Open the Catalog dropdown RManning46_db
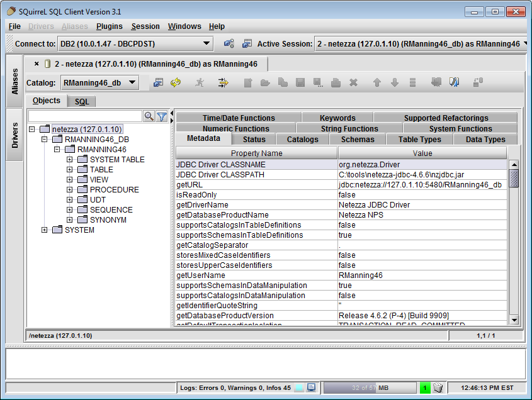This screenshot has height=400, width=532. (99, 82)
